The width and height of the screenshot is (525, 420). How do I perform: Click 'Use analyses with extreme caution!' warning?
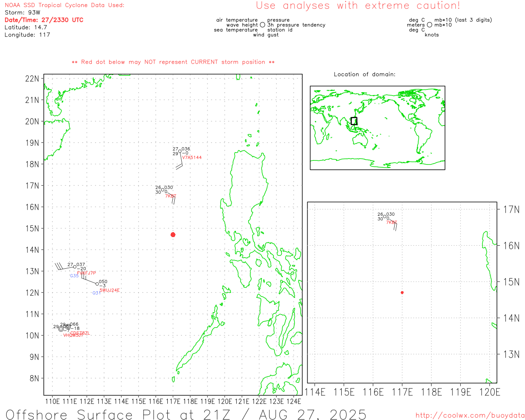(358, 6)
